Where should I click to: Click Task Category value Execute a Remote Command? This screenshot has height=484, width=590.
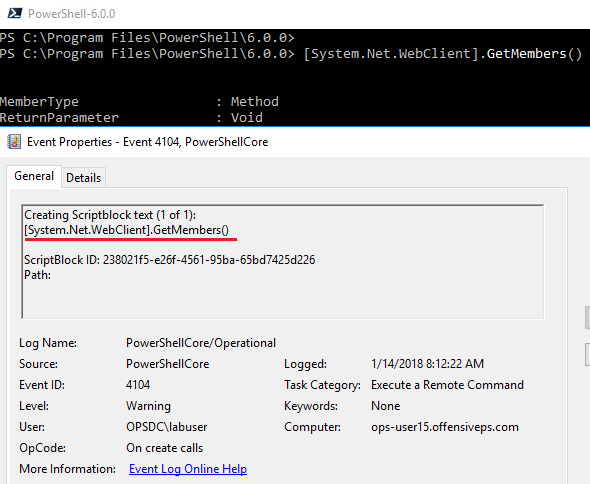coord(447,385)
